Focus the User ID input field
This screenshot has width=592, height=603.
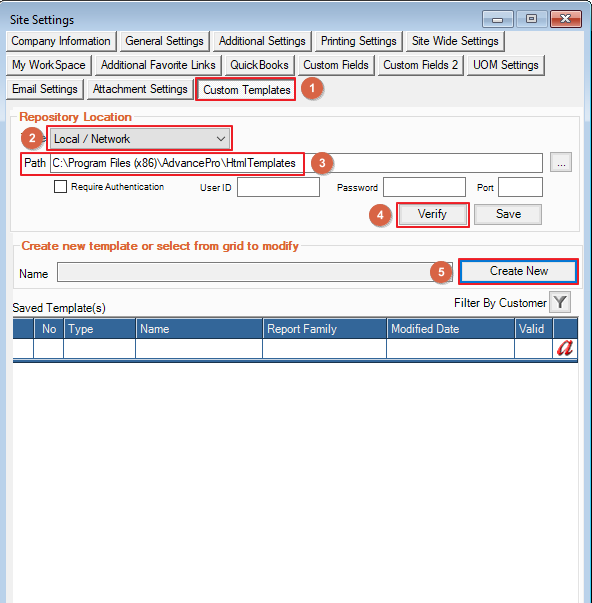point(278,187)
